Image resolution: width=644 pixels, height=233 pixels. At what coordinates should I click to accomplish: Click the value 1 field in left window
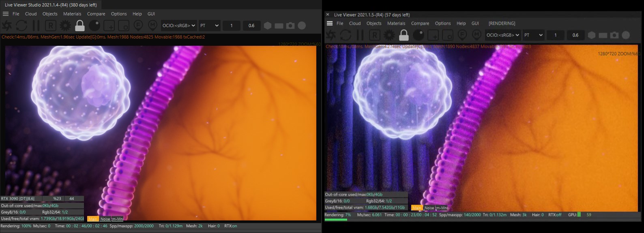232,26
